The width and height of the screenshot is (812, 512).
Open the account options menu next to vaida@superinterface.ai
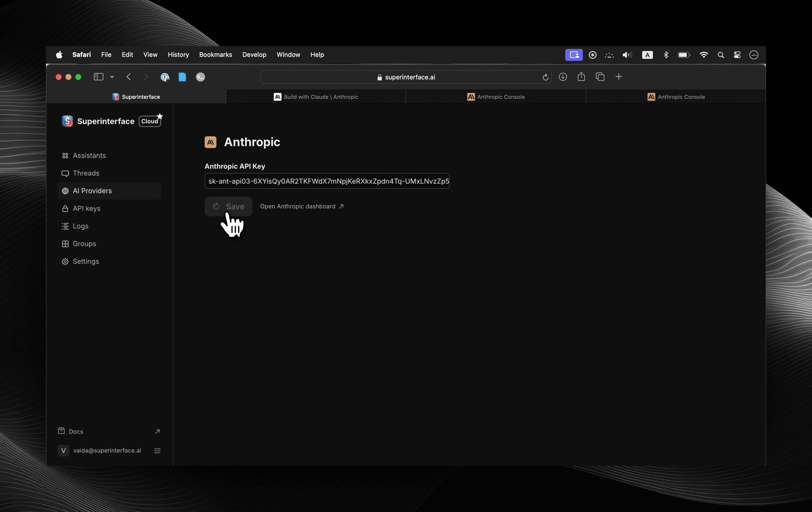tap(157, 451)
